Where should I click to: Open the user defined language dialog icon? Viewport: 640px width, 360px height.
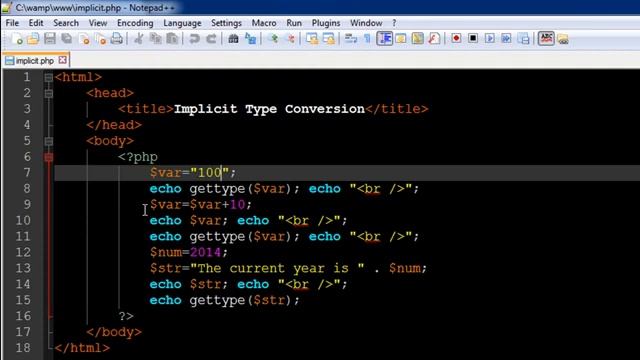coord(401,39)
